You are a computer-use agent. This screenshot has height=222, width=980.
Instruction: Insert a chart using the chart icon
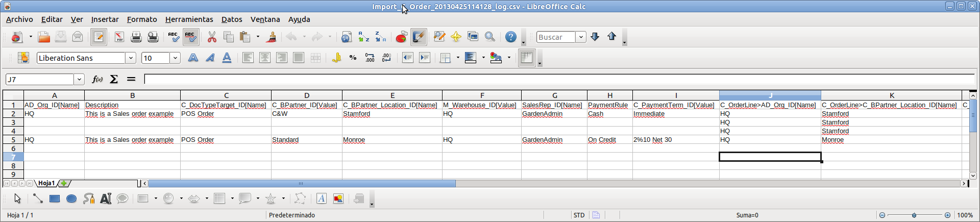click(x=402, y=37)
